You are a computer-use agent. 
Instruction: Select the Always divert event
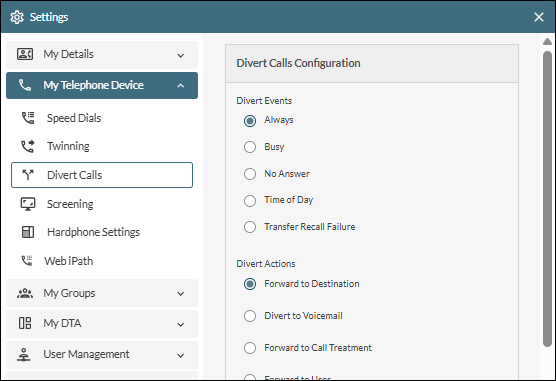tap(250, 121)
